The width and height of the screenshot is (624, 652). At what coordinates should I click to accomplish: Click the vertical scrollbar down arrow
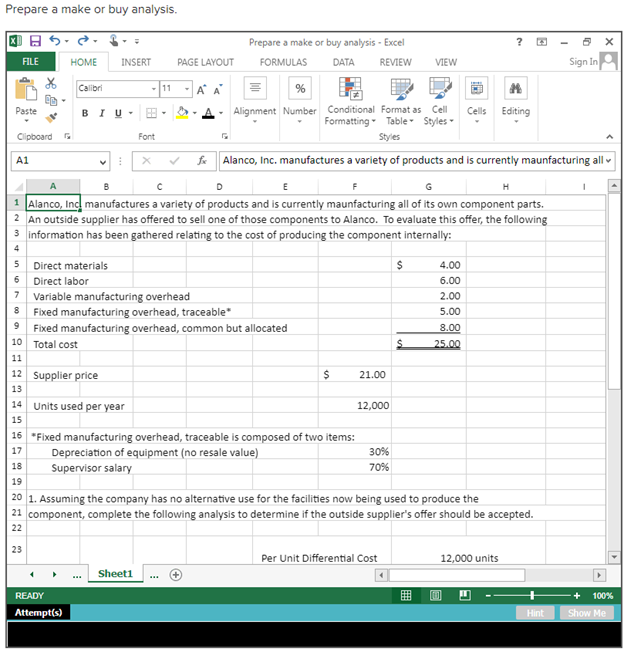tap(614, 557)
